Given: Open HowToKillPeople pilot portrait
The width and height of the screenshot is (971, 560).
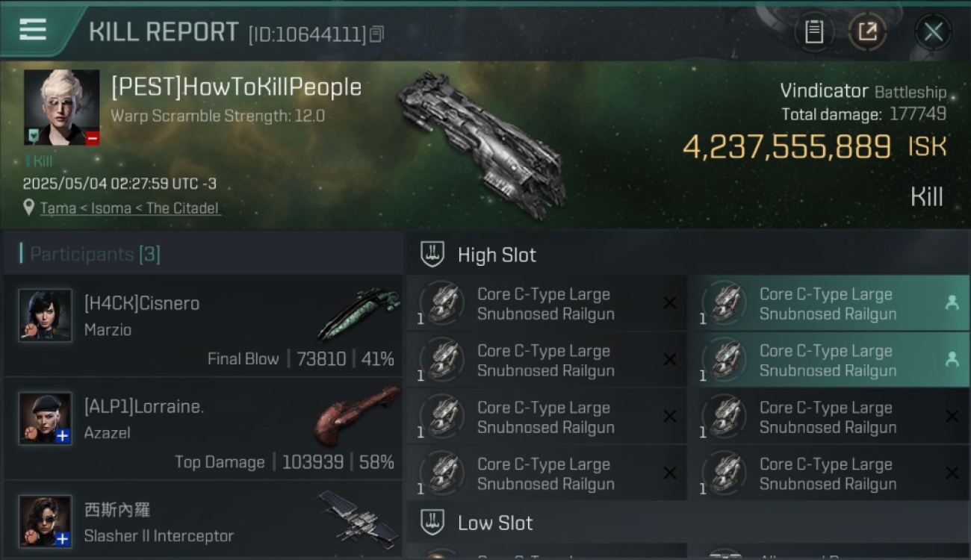Looking at the screenshot, I should [61, 108].
